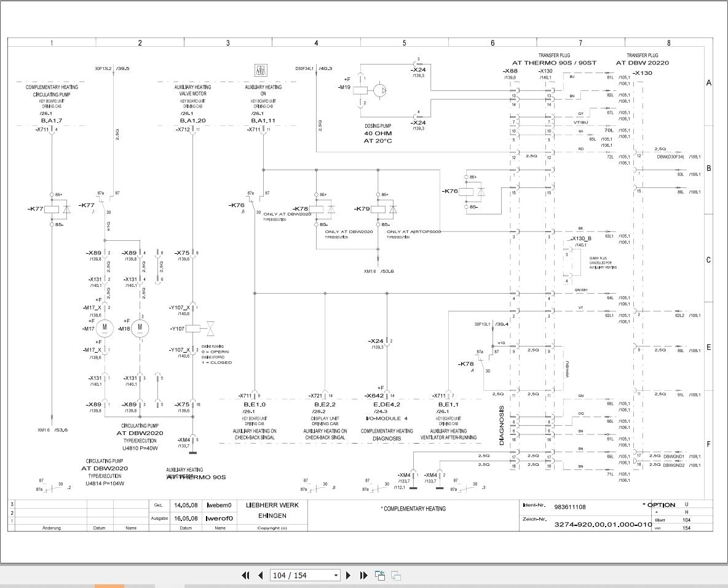The height and width of the screenshot is (588, 728).
Task: Click the -K79 relay coil
Action: [378, 209]
